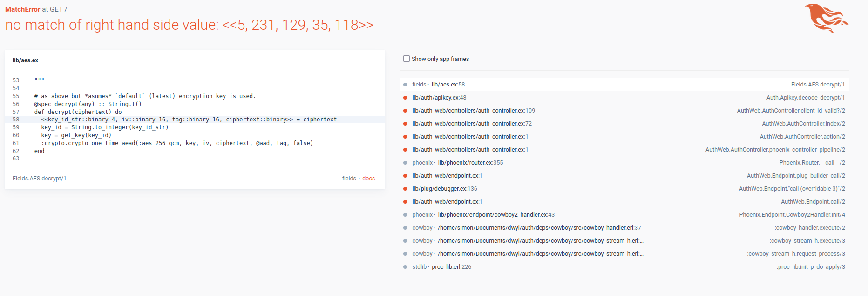This screenshot has width=868, height=299.
Task: Open the 'docs' link in code panel footer
Action: coord(368,179)
